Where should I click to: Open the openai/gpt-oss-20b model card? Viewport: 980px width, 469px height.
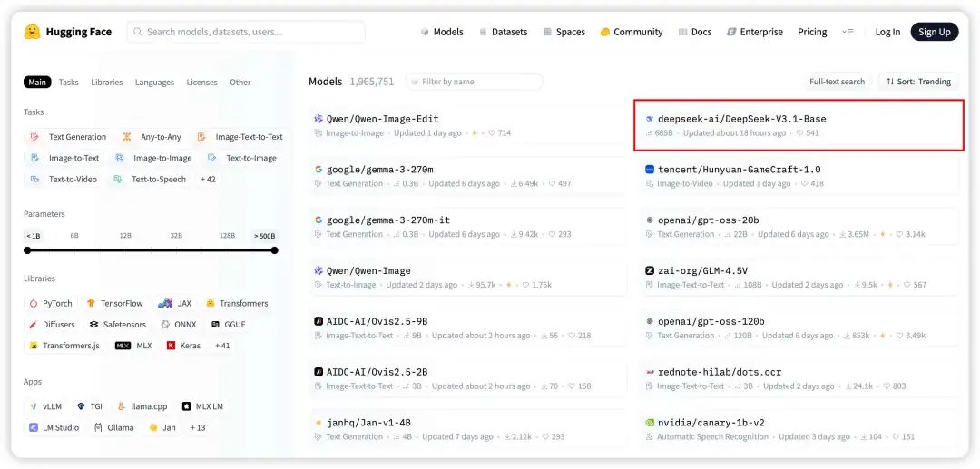799,227
